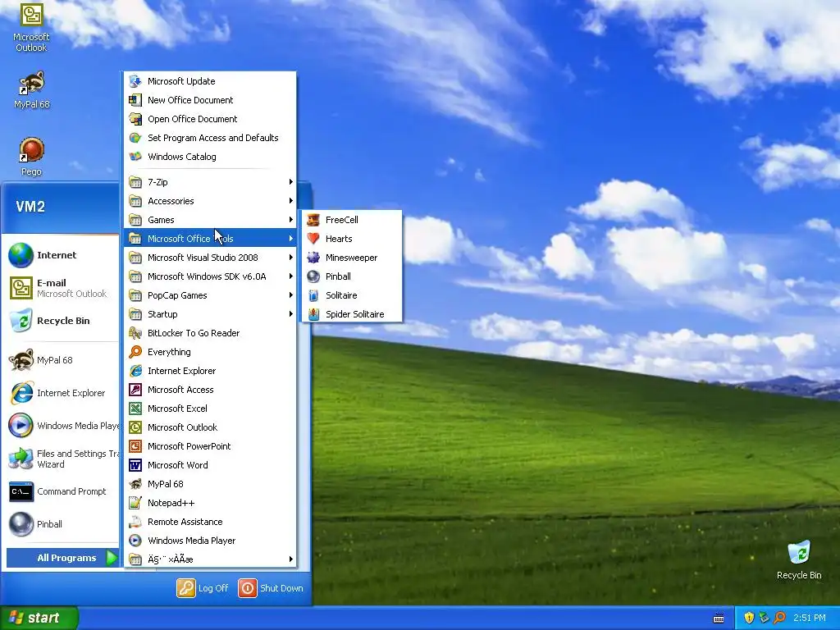Launch Microsoft Outlook from All Programs list
840x630 pixels.
(210, 427)
